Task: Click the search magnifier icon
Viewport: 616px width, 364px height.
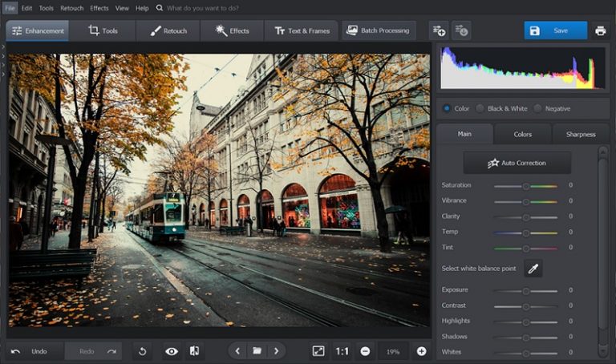Action: coord(159,8)
